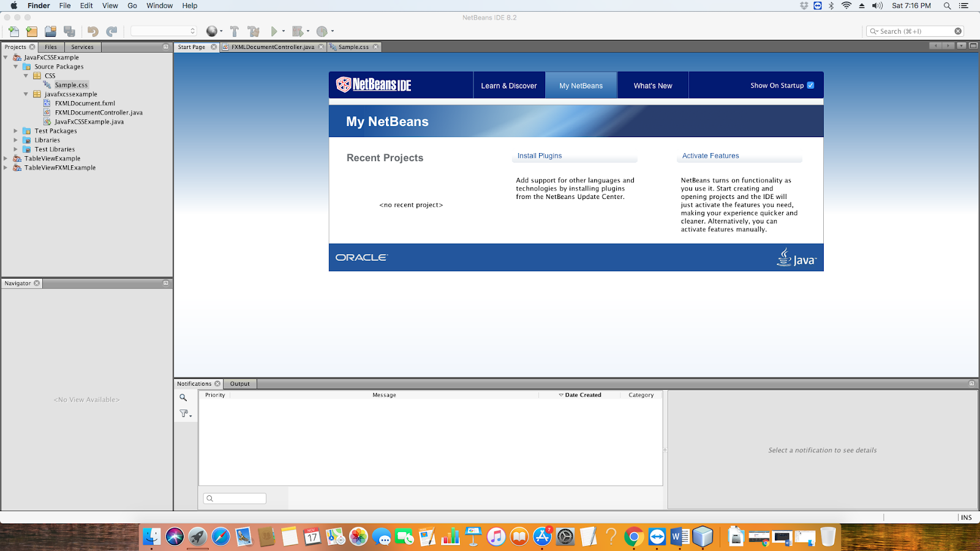Select FXMLDocument.fxml in the project tree
Screen dimensions: 980x551
(x=85, y=103)
